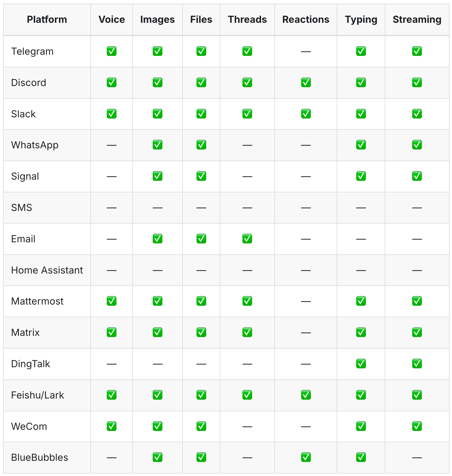Image resolution: width=452 pixels, height=476 pixels.
Task: Click the Reactions column header
Action: click(306, 19)
